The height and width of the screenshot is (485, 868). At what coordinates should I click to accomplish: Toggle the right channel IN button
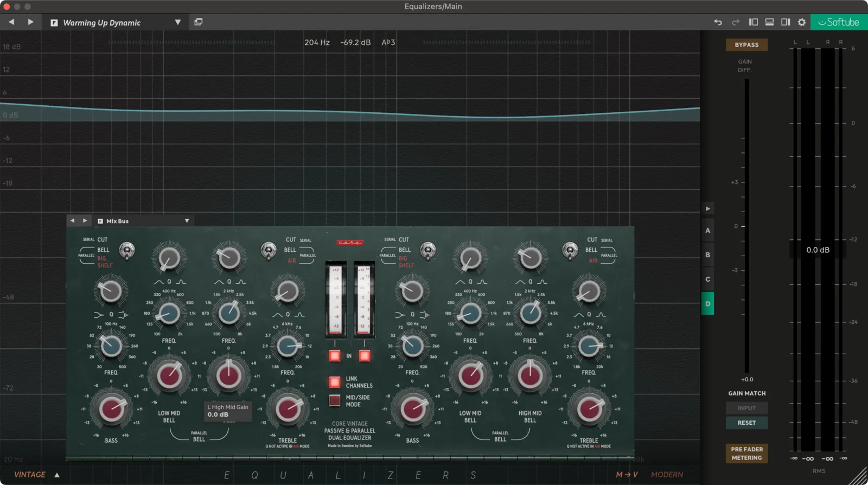pyautogui.click(x=365, y=356)
